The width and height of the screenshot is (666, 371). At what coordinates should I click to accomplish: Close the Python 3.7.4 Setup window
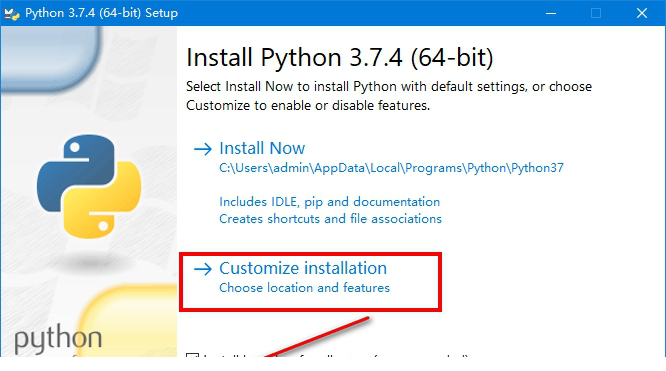[x=642, y=13]
